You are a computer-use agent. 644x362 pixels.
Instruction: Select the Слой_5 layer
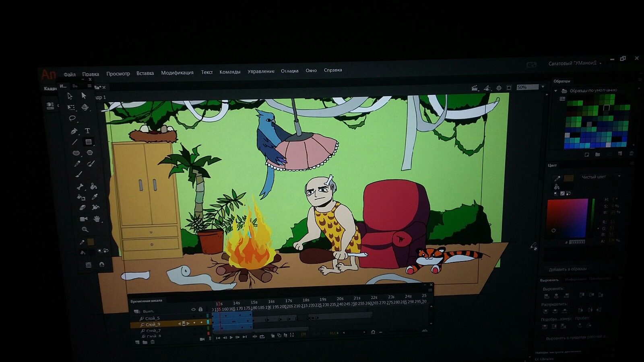152,318
